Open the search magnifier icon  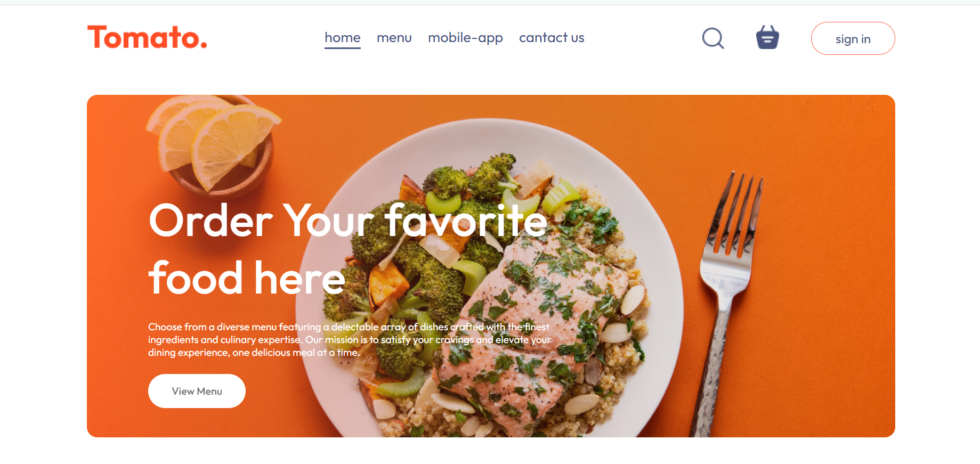(713, 38)
